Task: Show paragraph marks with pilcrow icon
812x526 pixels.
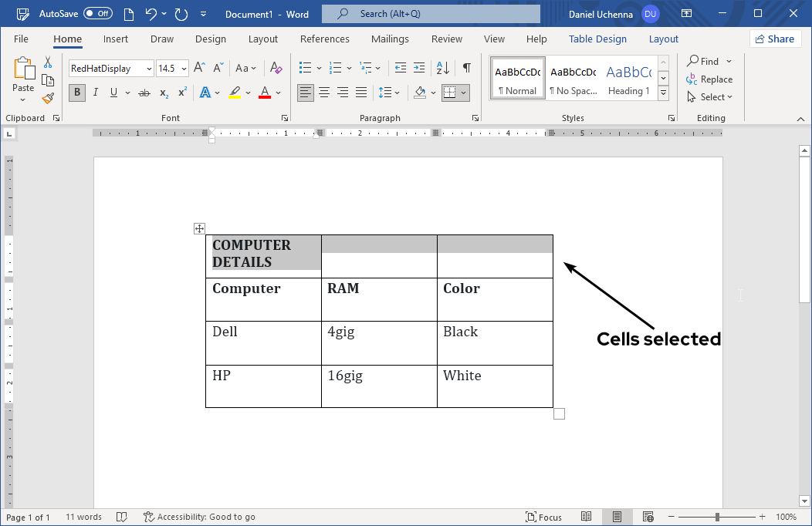Action: tap(466, 69)
